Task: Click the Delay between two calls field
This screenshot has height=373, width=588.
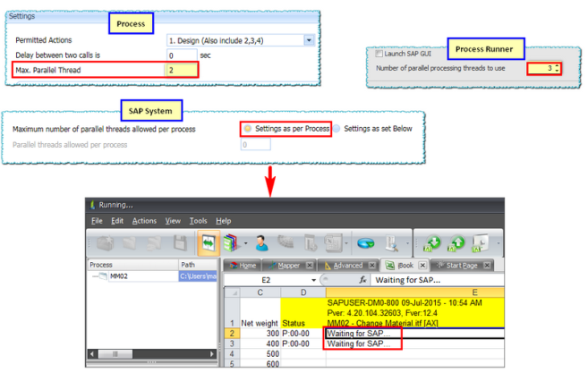Action: click(182, 55)
